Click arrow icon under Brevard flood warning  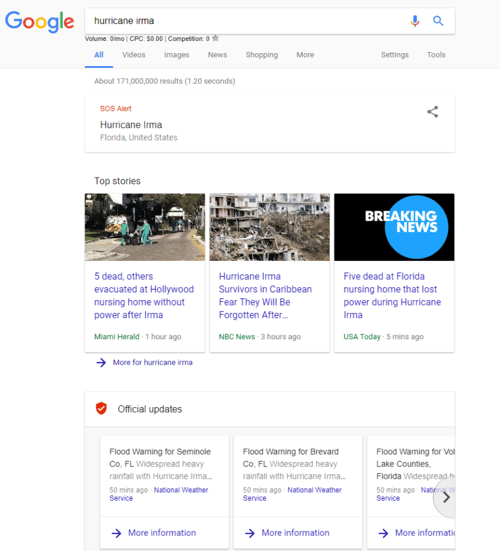[250, 533]
